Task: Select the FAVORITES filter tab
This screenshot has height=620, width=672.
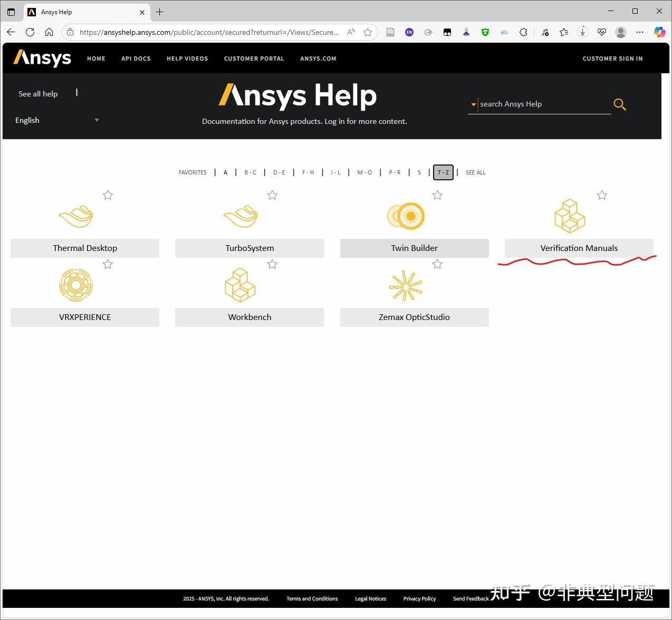Action: (193, 172)
